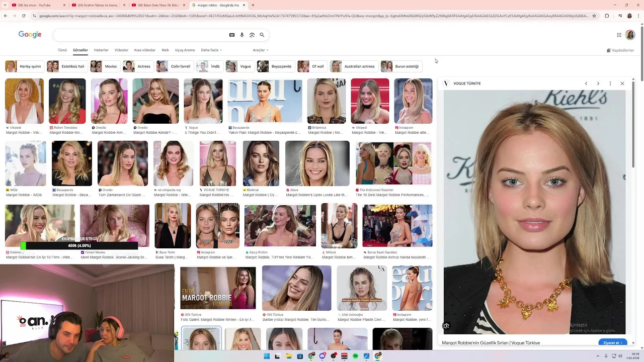Show hidden system tray icons
This screenshot has height=362, width=644.
[x=599, y=356]
